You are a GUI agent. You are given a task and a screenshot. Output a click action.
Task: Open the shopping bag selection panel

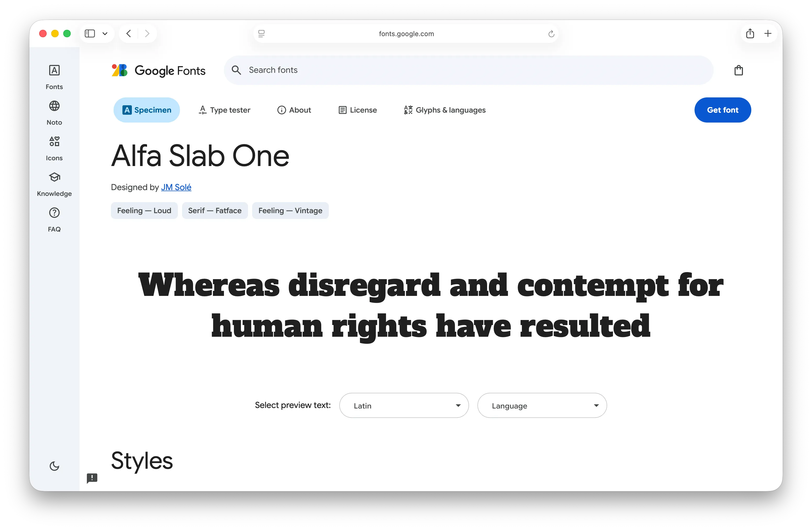738,70
